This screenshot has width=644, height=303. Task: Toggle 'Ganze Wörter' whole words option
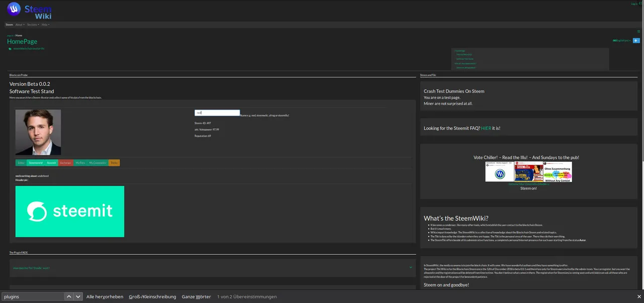196,296
